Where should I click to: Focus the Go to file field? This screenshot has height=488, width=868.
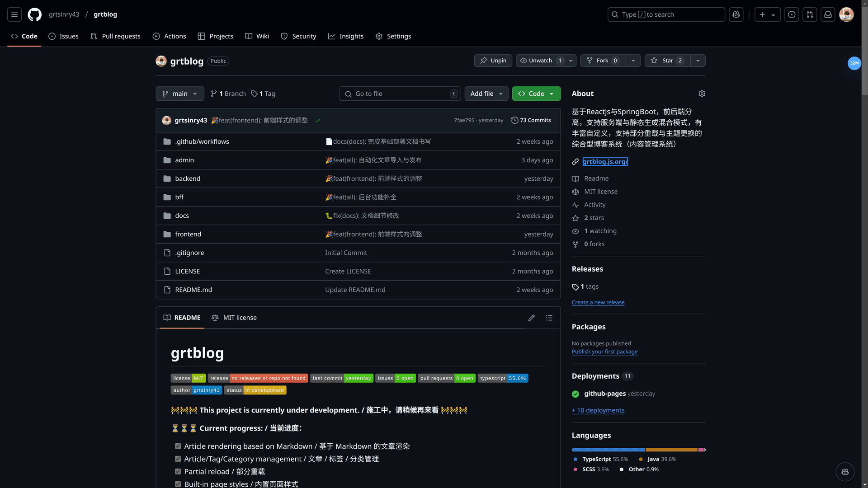tap(400, 94)
